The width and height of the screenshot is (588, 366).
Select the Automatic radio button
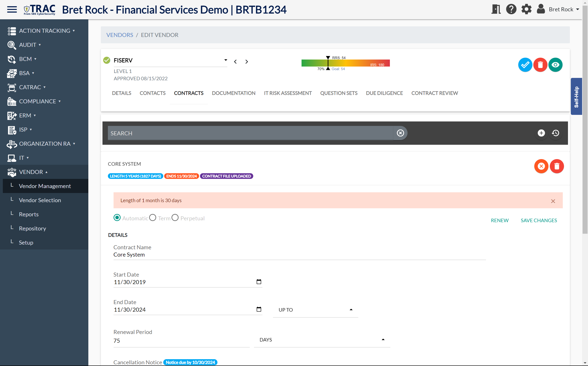point(117,218)
